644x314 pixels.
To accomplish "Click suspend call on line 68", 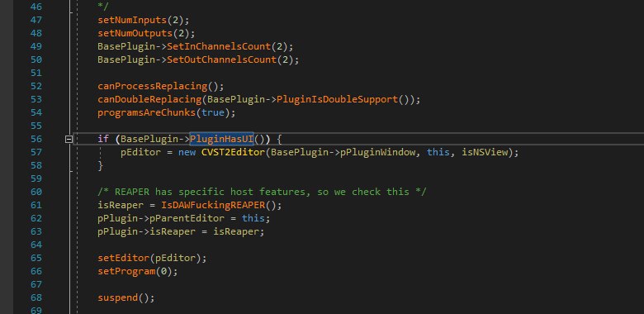I will click(x=118, y=297).
